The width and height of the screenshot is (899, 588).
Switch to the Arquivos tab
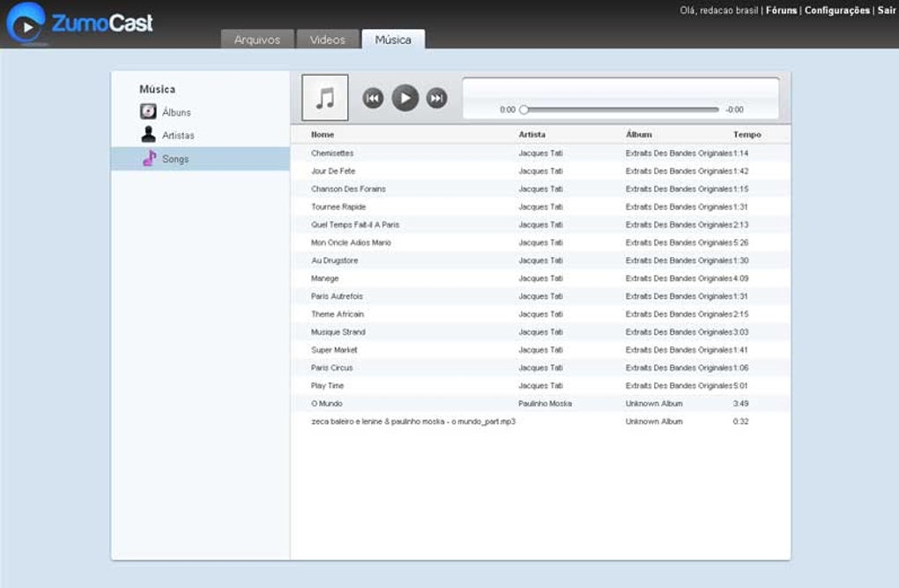point(257,40)
